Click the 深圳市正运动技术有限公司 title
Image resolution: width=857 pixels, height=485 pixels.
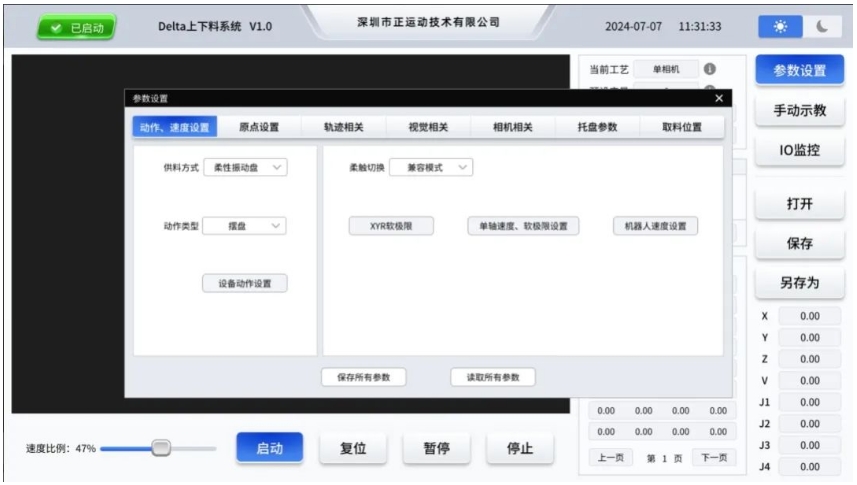click(x=428, y=22)
